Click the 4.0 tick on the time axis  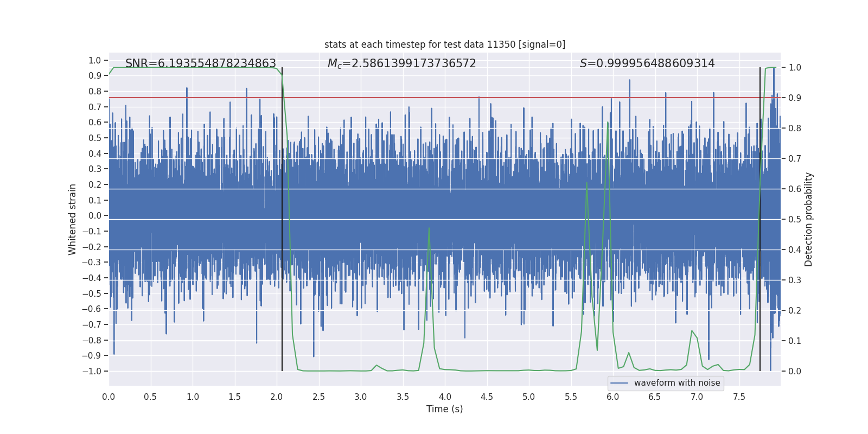[445, 397]
